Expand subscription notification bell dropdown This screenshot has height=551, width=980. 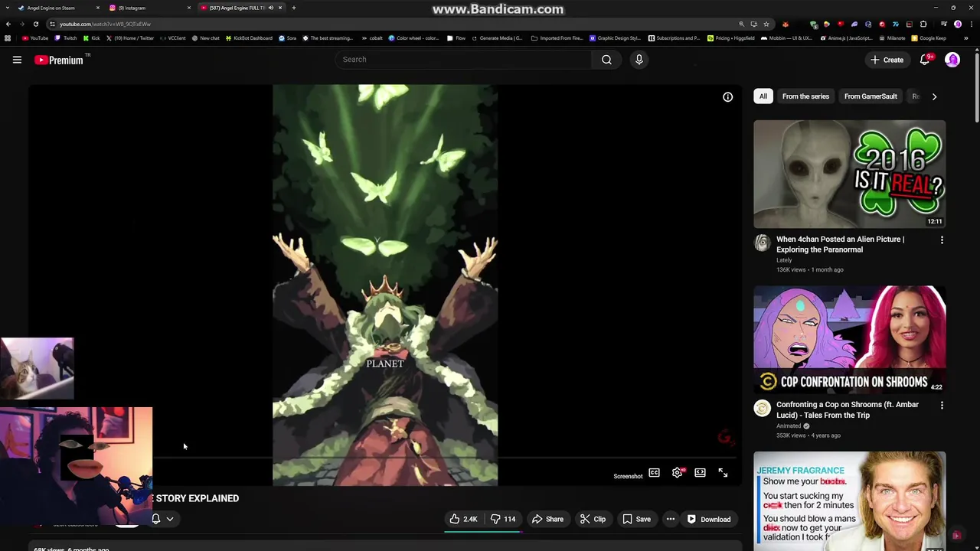pyautogui.click(x=162, y=519)
